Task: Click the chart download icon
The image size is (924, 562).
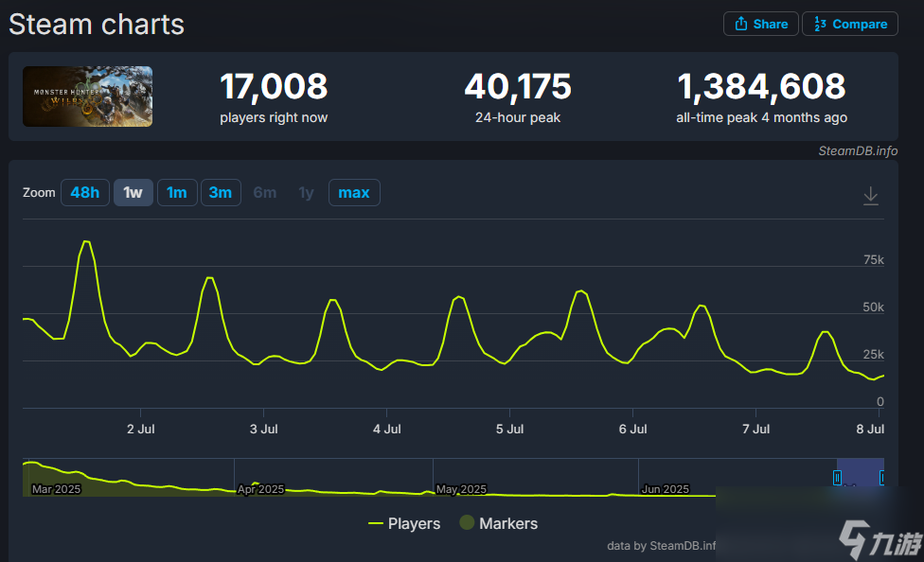Action: (870, 196)
